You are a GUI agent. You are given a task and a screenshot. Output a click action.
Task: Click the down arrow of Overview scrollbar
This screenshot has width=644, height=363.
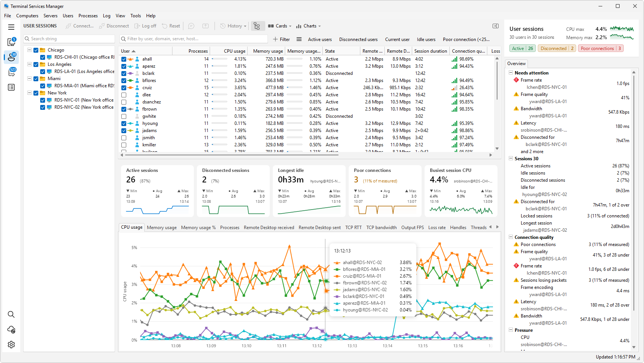tap(634, 347)
